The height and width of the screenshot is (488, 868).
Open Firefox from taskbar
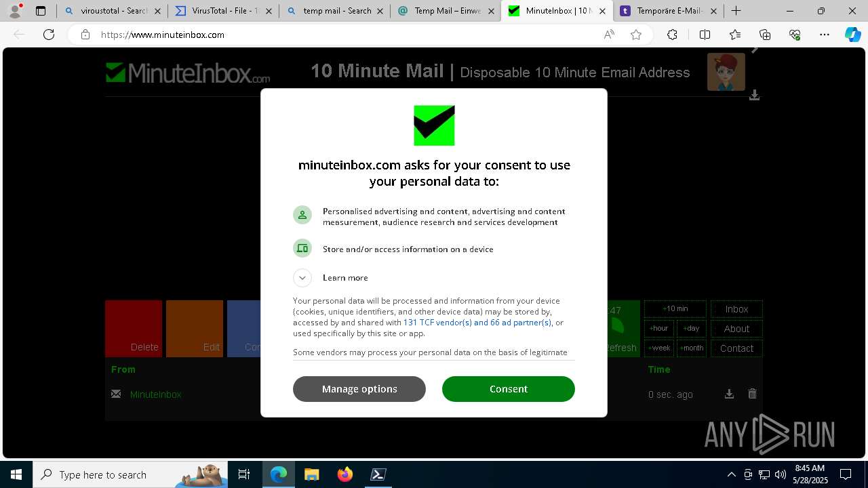point(345,474)
